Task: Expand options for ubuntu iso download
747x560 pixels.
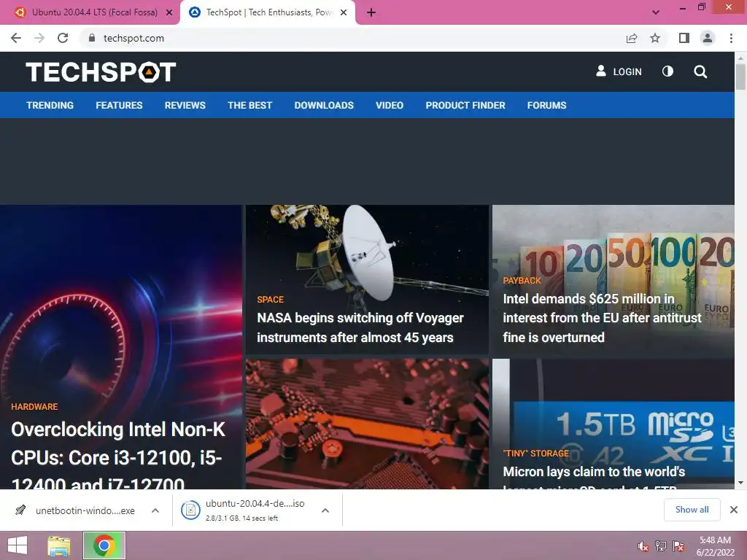Action: [x=325, y=510]
